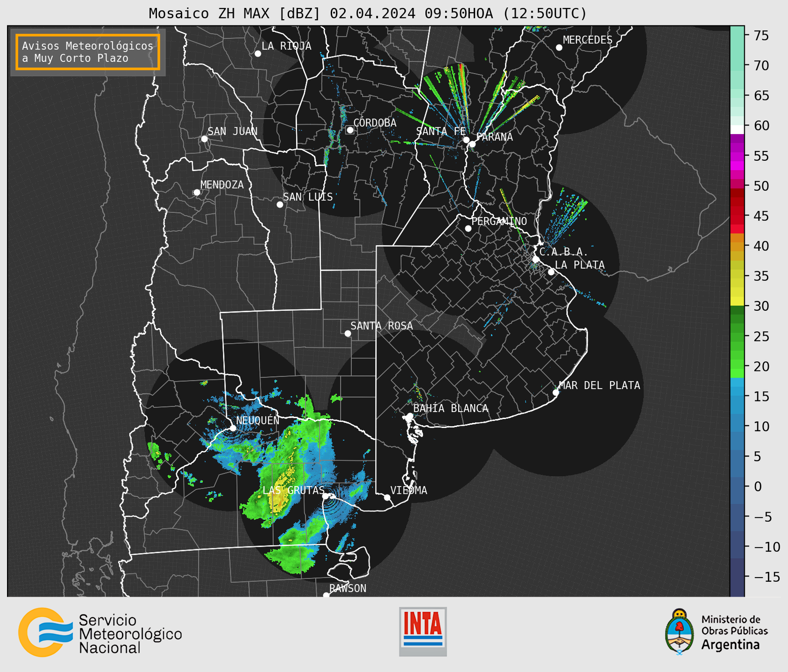Click the San Luis city marker
Screen dimensions: 788x672
[x=280, y=205]
